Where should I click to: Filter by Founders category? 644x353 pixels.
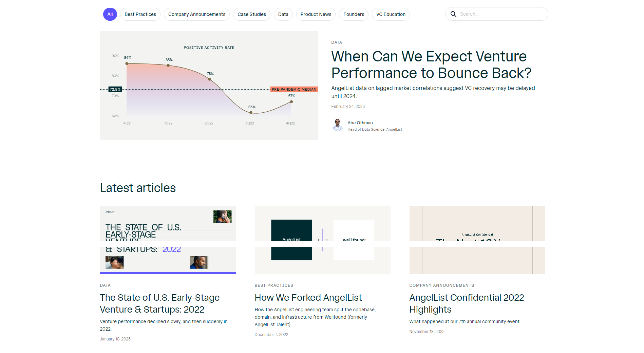point(354,14)
